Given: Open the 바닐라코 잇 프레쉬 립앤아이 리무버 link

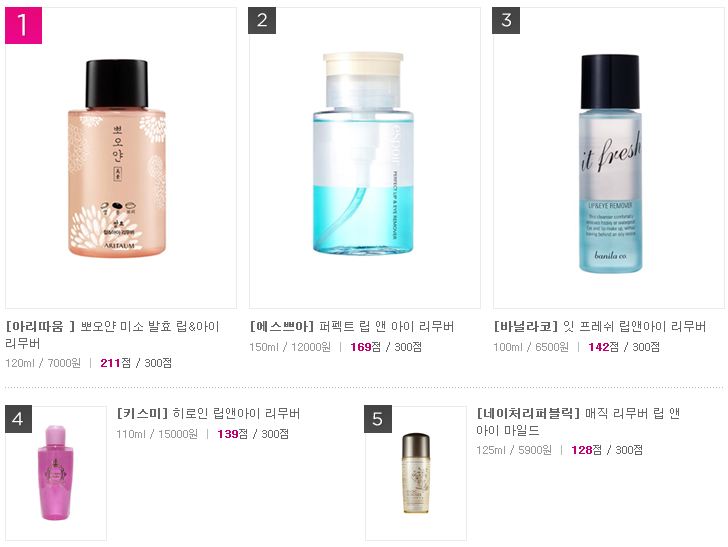Looking at the screenshot, I should (600, 326).
